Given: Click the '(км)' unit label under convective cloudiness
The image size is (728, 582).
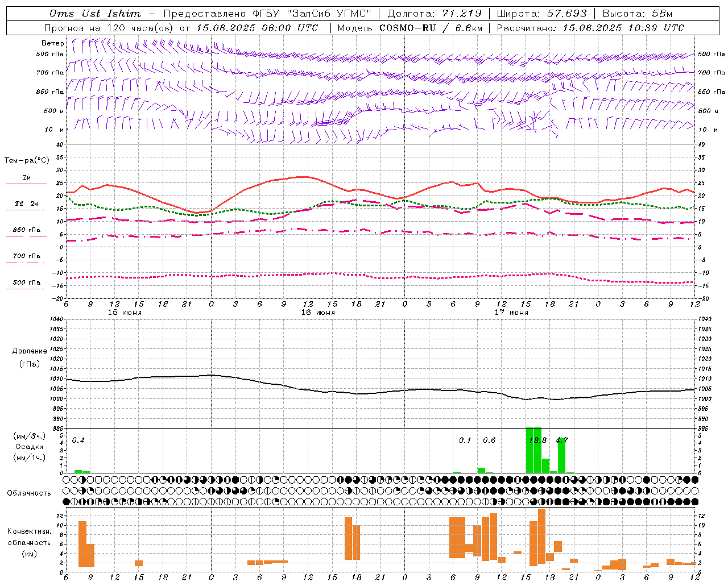Looking at the screenshot, I should coord(29,554).
